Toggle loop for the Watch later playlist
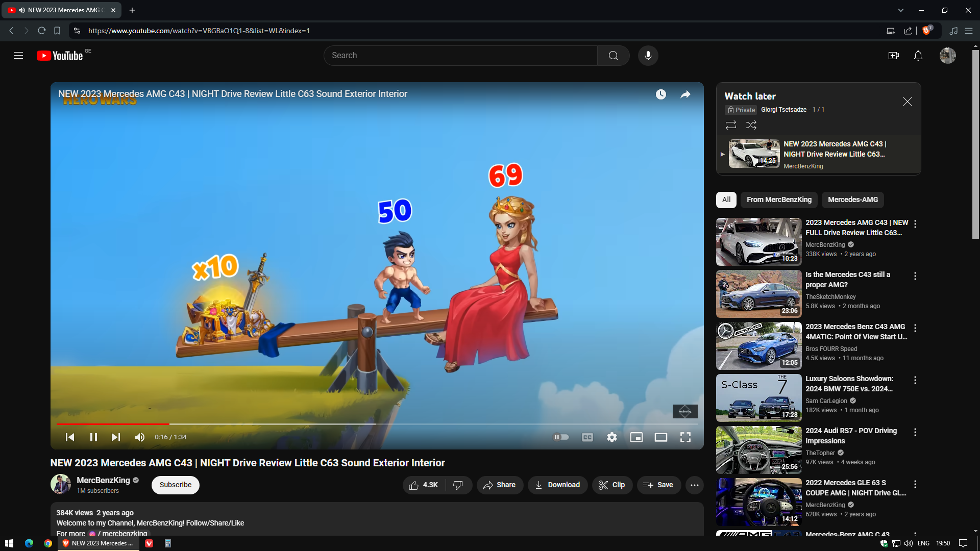 point(730,125)
